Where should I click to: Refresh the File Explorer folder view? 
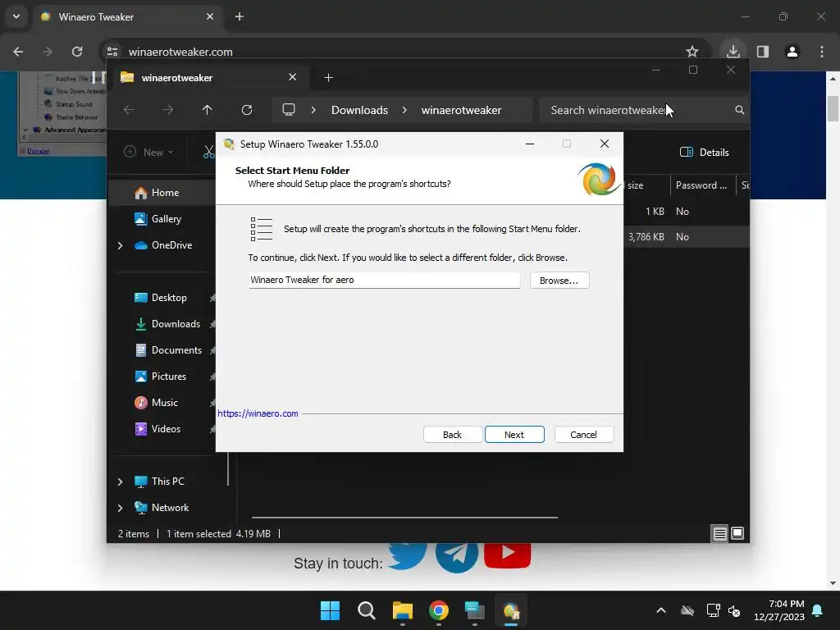(x=246, y=110)
